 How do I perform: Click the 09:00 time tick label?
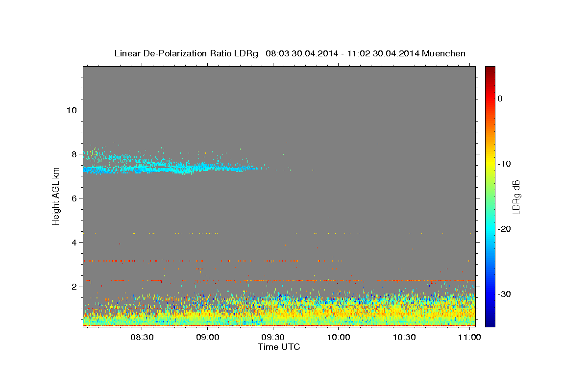tap(207, 338)
